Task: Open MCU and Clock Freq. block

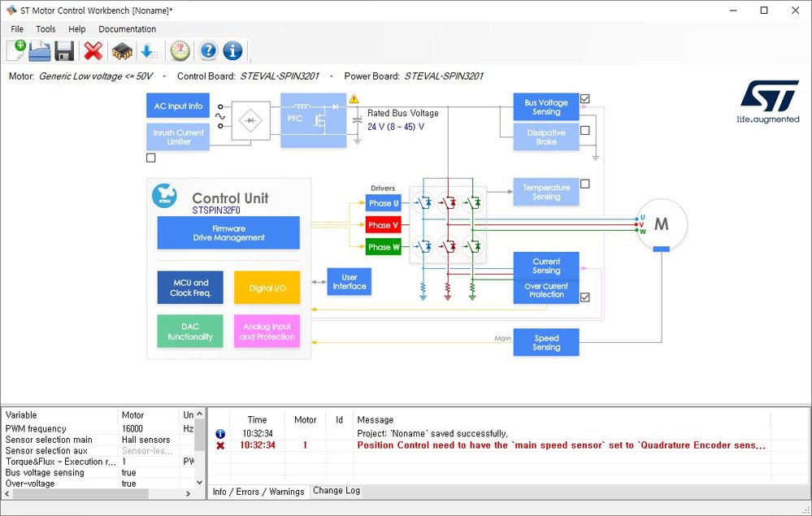Action: (x=190, y=288)
